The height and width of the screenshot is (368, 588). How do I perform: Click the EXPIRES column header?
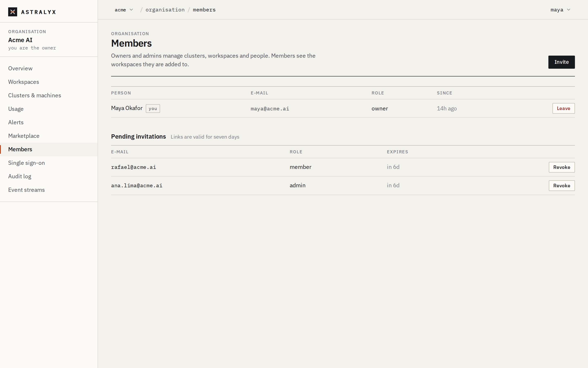point(397,152)
